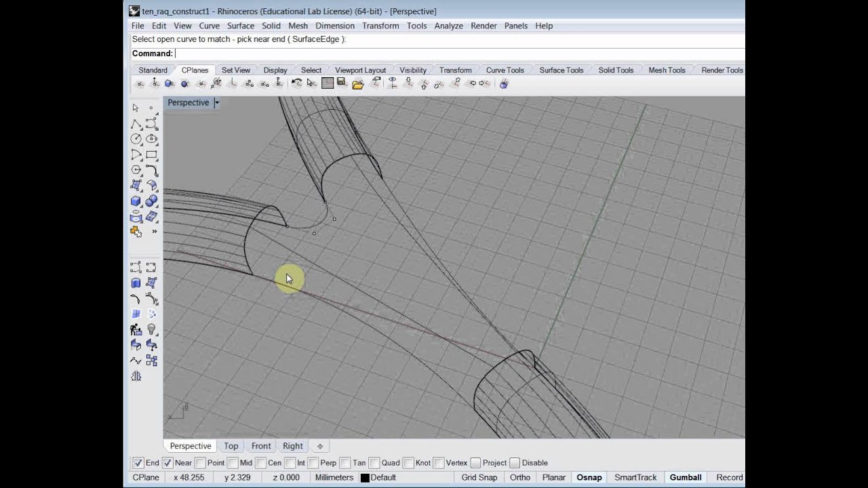This screenshot has width=868, height=488.
Task: Toggle SmartTrack in status bar
Action: coord(635,477)
